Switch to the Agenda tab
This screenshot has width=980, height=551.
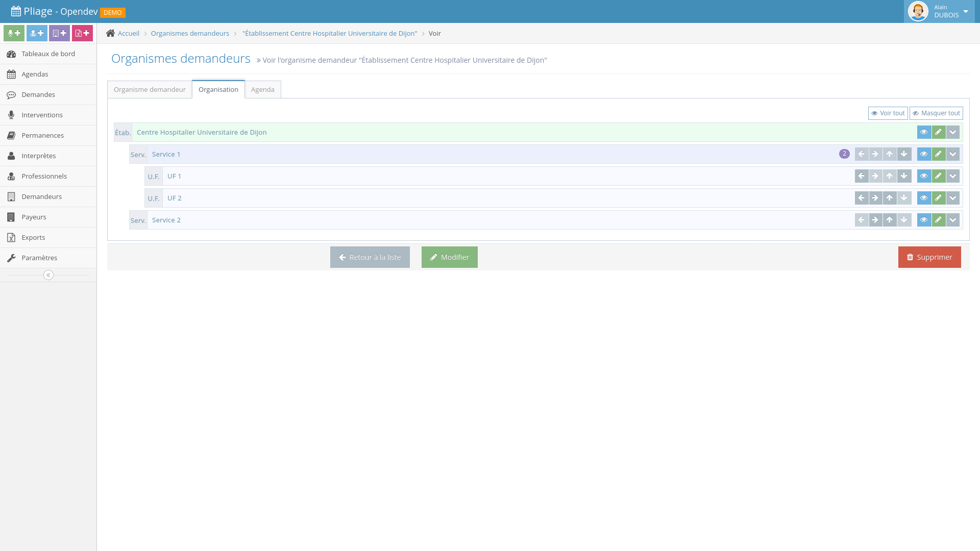point(262,89)
